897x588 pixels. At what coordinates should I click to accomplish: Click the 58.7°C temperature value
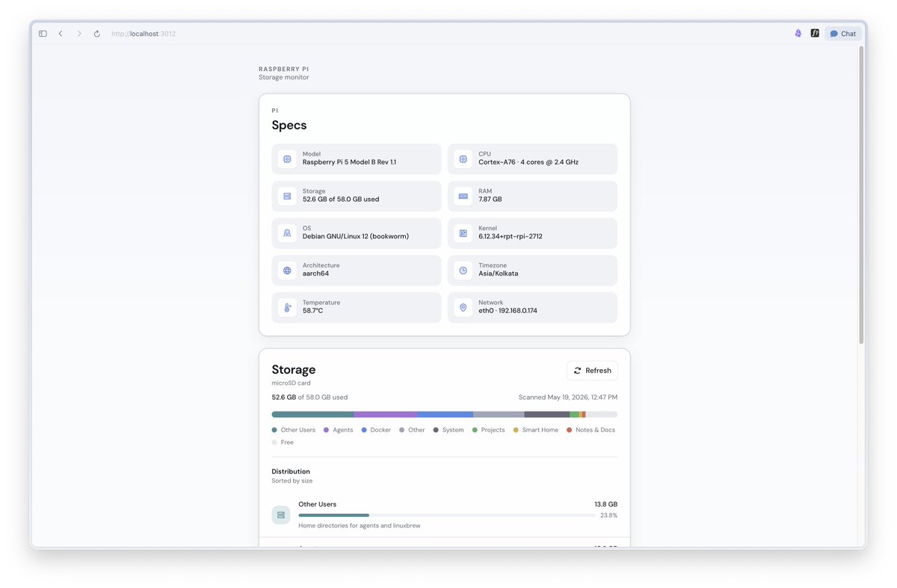tap(312, 311)
